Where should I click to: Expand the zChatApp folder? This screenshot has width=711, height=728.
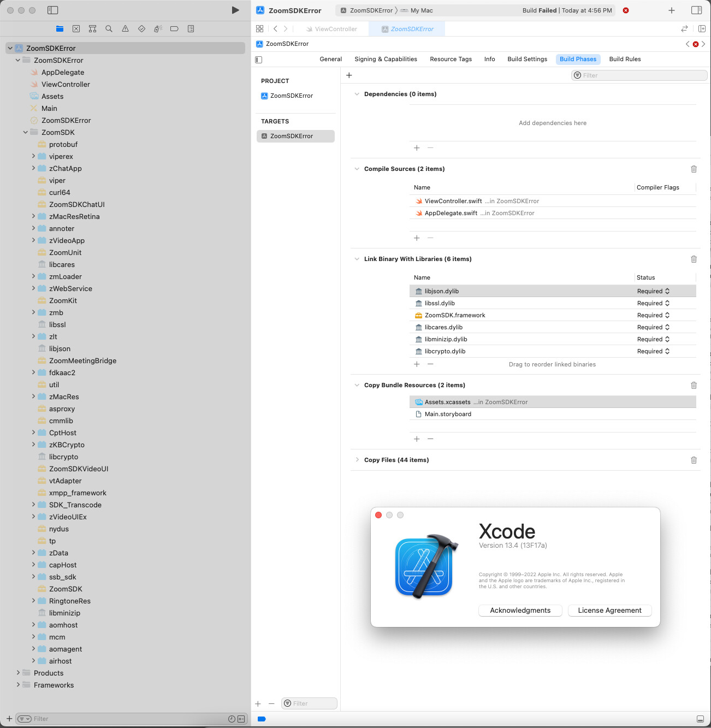(x=33, y=168)
